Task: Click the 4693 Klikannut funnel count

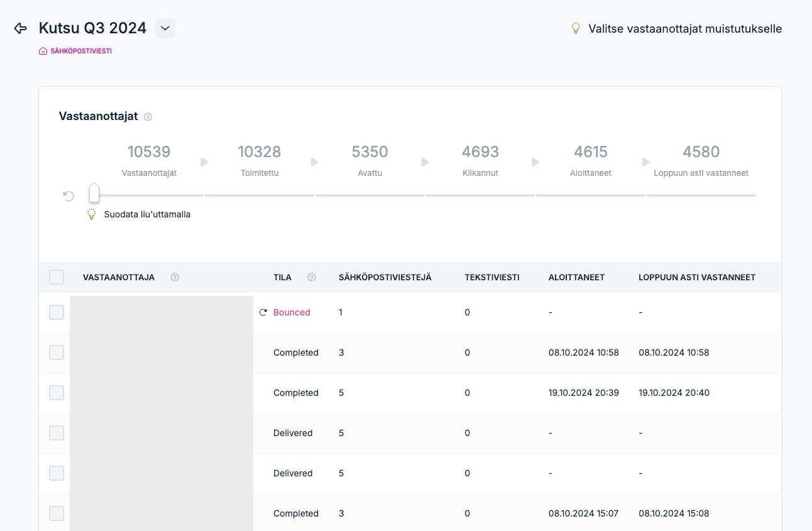Action: pyautogui.click(x=480, y=152)
